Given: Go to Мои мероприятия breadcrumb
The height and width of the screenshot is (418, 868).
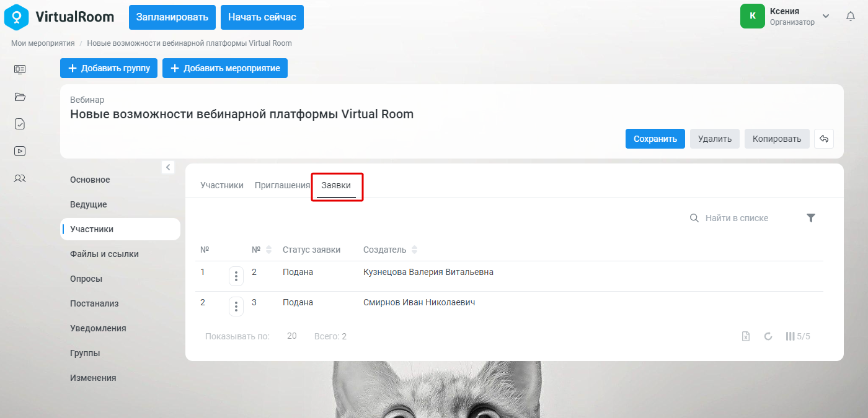Looking at the screenshot, I should click(43, 43).
